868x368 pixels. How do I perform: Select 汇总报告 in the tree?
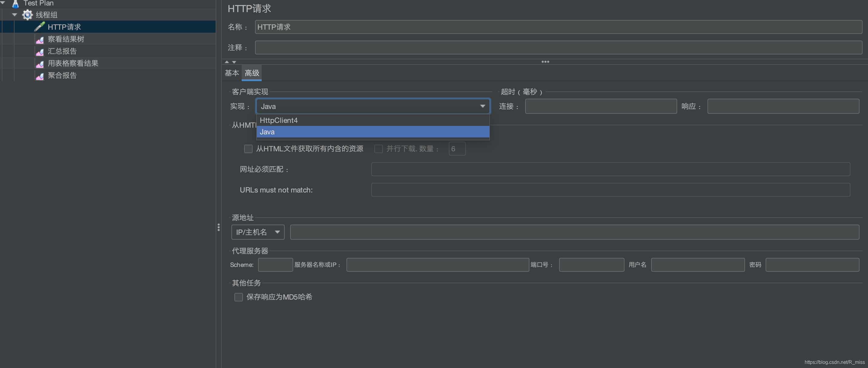pyautogui.click(x=62, y=51)
